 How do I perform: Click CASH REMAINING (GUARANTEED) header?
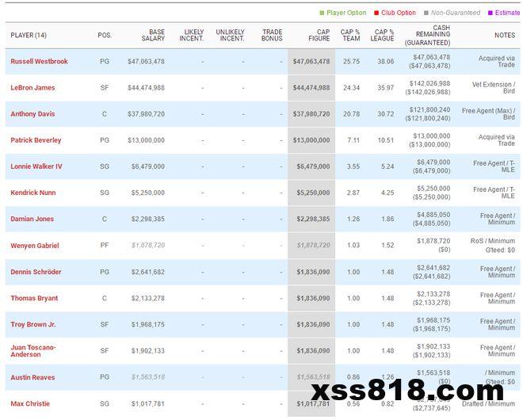(427, 36)
